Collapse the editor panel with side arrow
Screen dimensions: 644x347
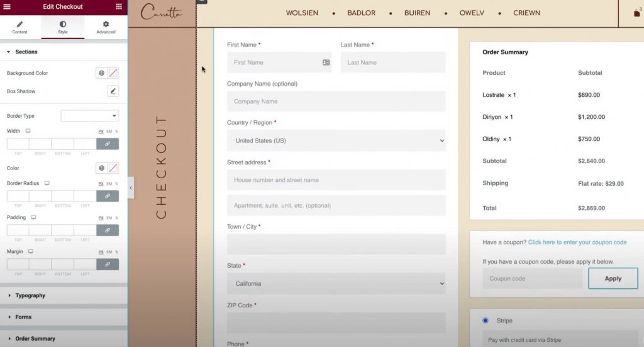click(131, 188)
